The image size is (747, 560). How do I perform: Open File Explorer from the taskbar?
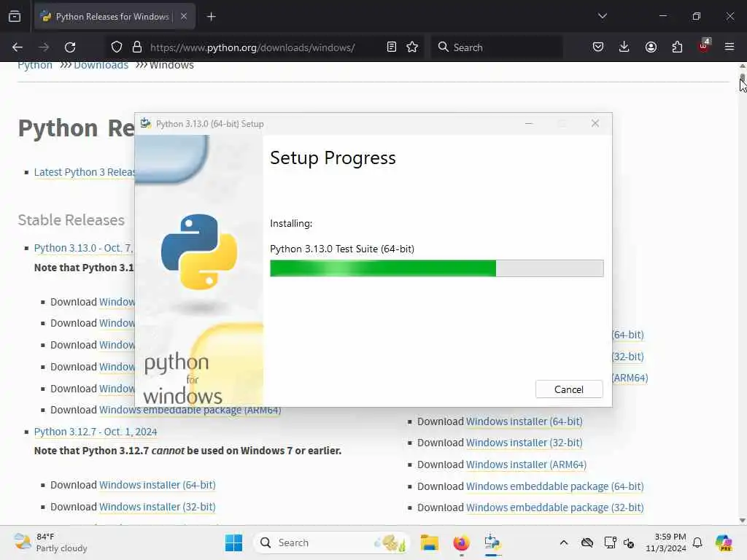429,542
